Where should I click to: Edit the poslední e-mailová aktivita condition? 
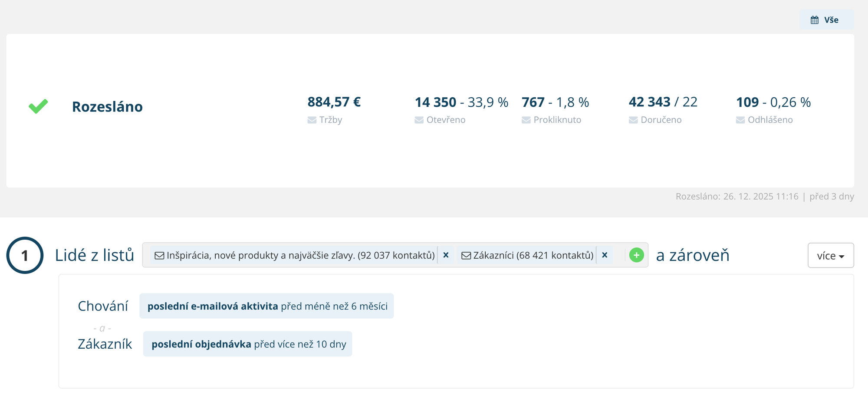tap(266, 306)
